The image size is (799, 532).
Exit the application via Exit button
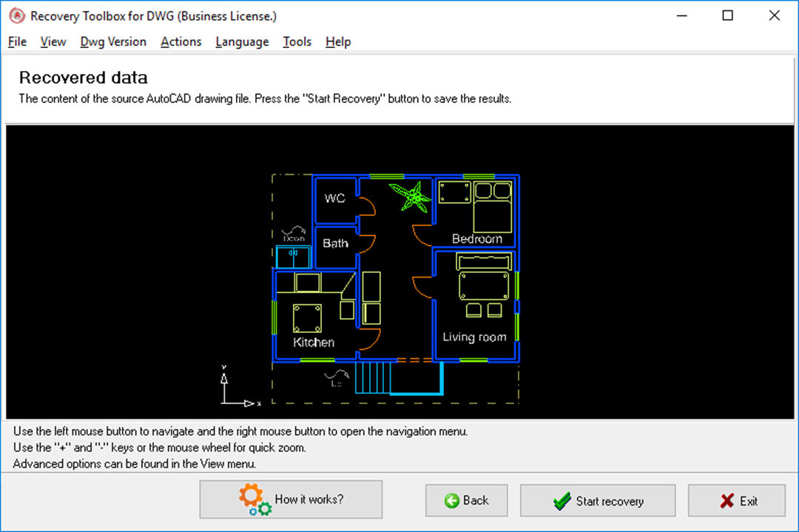[737, 500]
